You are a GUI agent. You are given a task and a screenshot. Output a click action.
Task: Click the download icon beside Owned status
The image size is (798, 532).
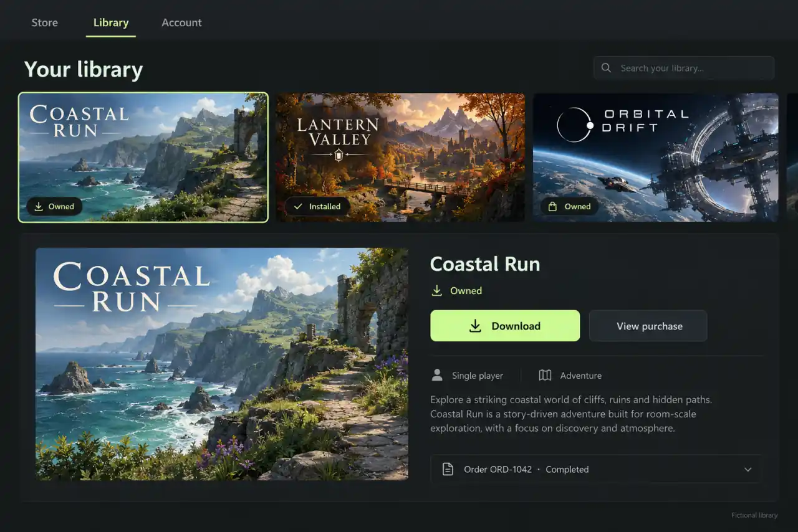(x=437, y=291)
